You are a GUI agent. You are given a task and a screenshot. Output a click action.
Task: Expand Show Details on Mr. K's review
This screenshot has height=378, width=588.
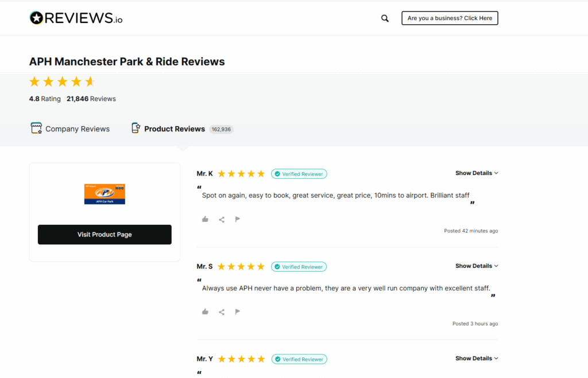coord(477,173)
